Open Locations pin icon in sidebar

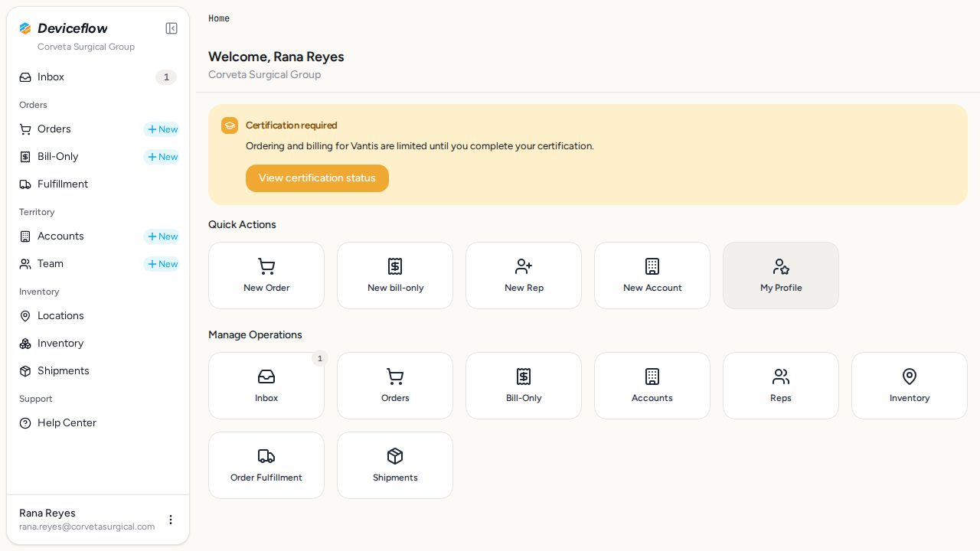[25, 316]
